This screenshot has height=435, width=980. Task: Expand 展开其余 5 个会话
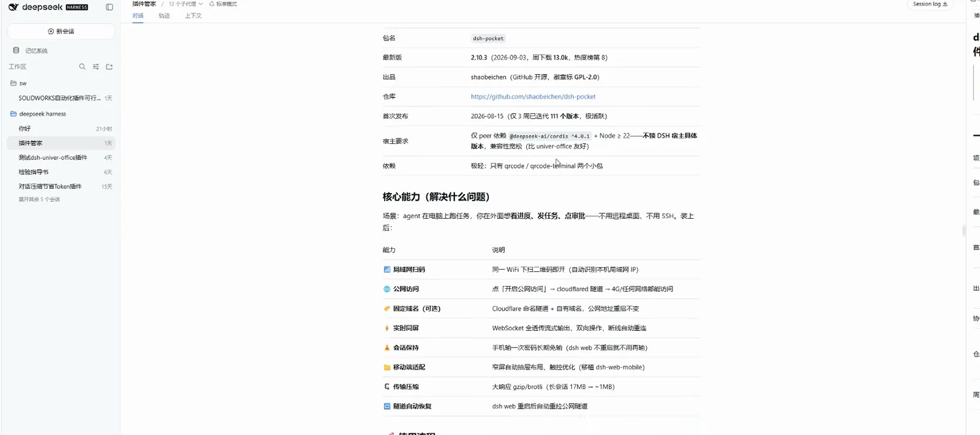point(39,199)
